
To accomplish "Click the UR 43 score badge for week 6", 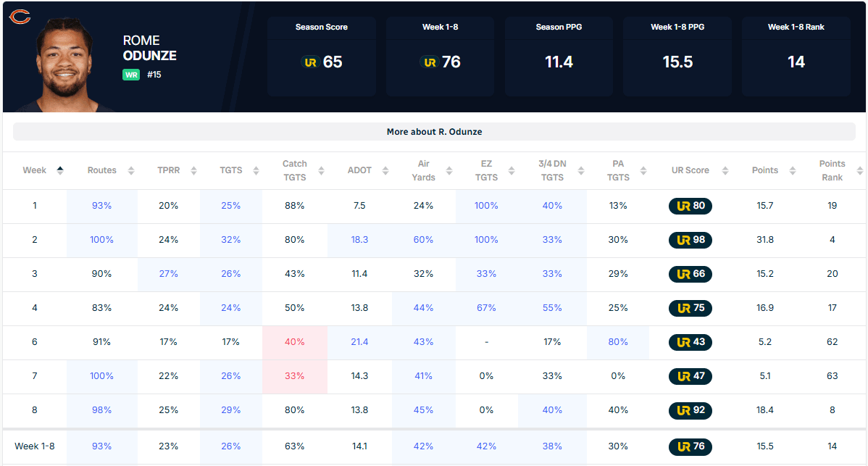I will [690, 342].
